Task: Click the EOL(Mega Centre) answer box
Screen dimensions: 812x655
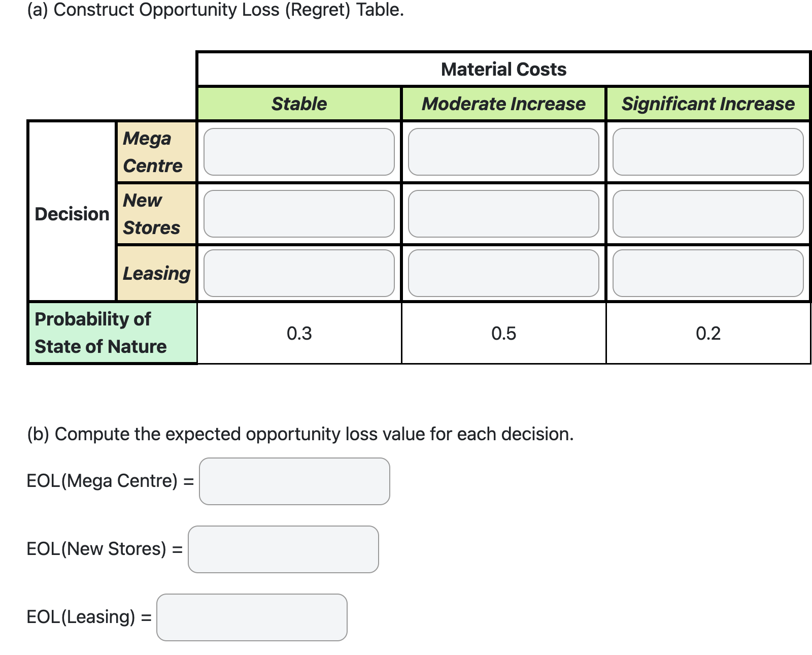Action: pyautogui.click(x=294, y=480)
